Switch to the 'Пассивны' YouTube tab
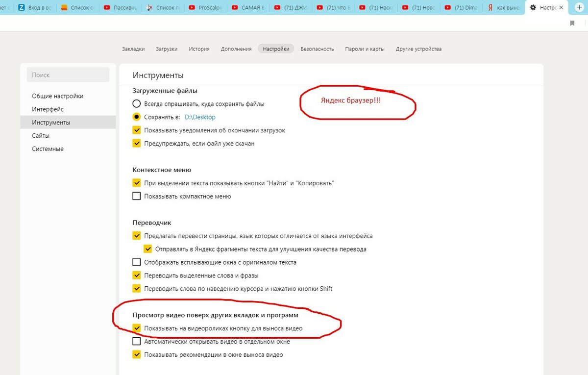 (x=120, y=8)
